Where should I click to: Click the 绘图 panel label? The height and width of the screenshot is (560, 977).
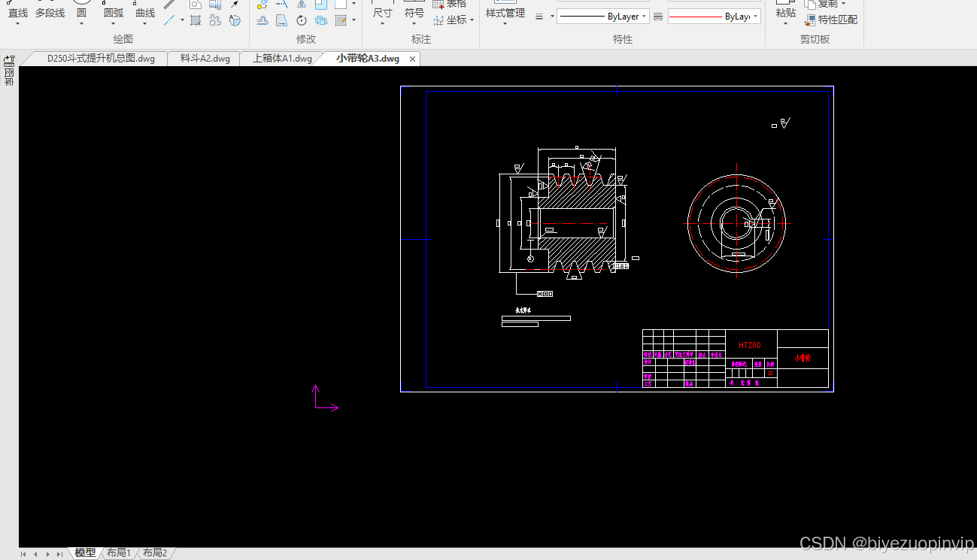[123, 39]
